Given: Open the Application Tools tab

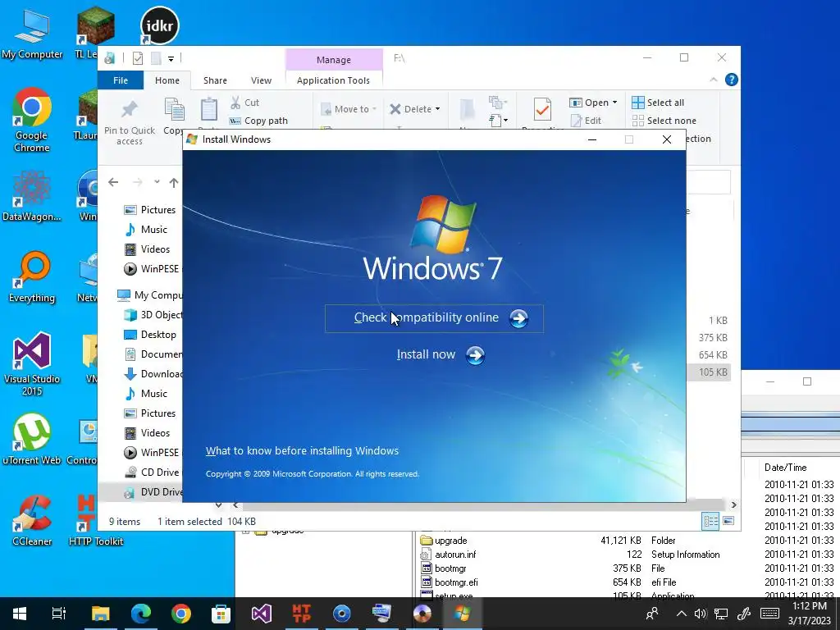Looking at the screenshot, I should [333, 80].
